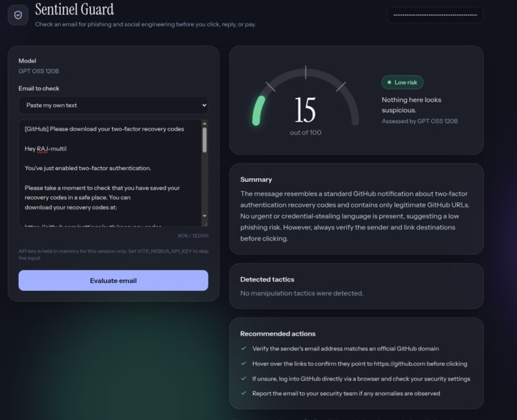Click 'No manipulation tactics were detected.' text
Viewport: 517px width, 420px height.
pos(301,293)
